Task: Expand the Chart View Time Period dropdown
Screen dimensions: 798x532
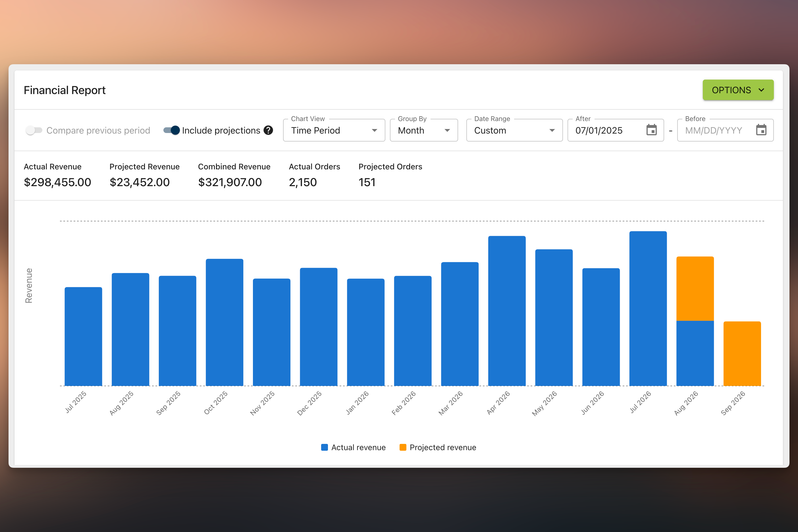Action: pyautogui.click(x=334, y=130)
